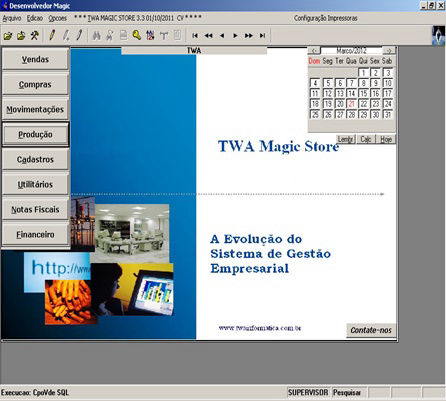Click the Dom weekday header
Image resolution: width=446 pixels, height=401 pixels.
[314, 61]
